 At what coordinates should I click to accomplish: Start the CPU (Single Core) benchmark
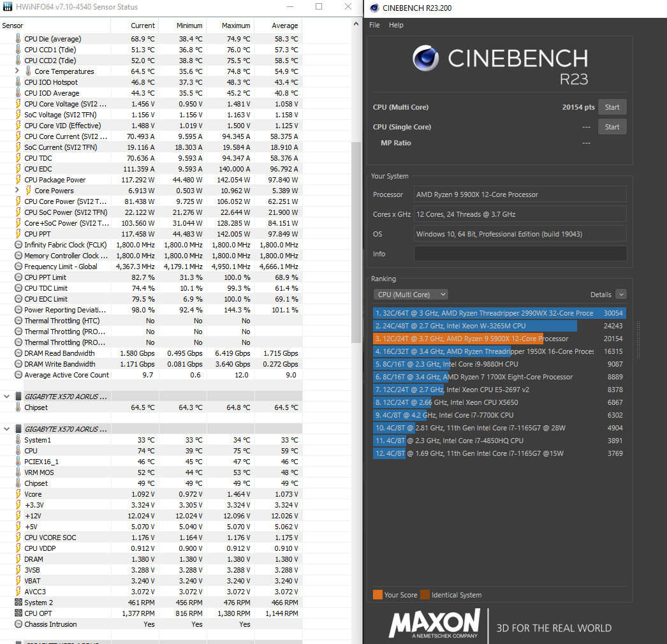[612, 127]
